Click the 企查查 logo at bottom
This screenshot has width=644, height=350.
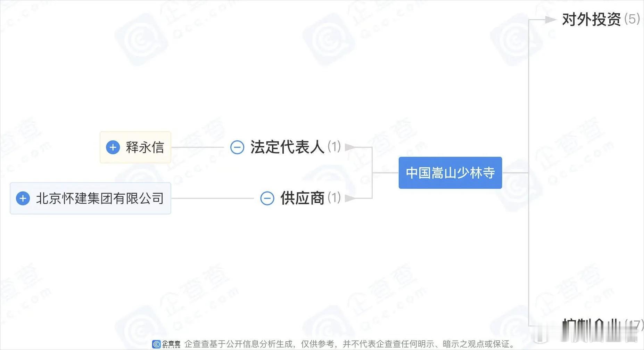coord(166,344)
